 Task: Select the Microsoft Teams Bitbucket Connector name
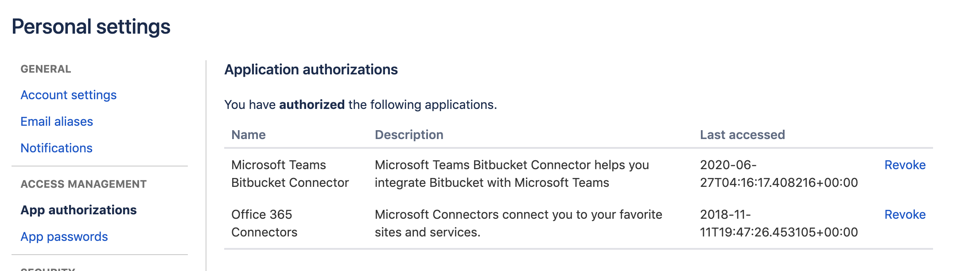tap(290, 174)
